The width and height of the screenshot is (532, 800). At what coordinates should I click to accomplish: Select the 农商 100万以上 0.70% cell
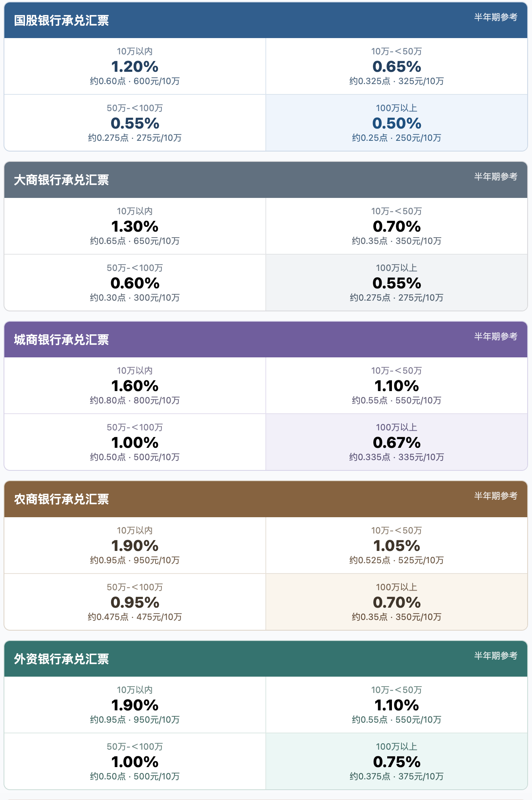click(x=397, y=602)
